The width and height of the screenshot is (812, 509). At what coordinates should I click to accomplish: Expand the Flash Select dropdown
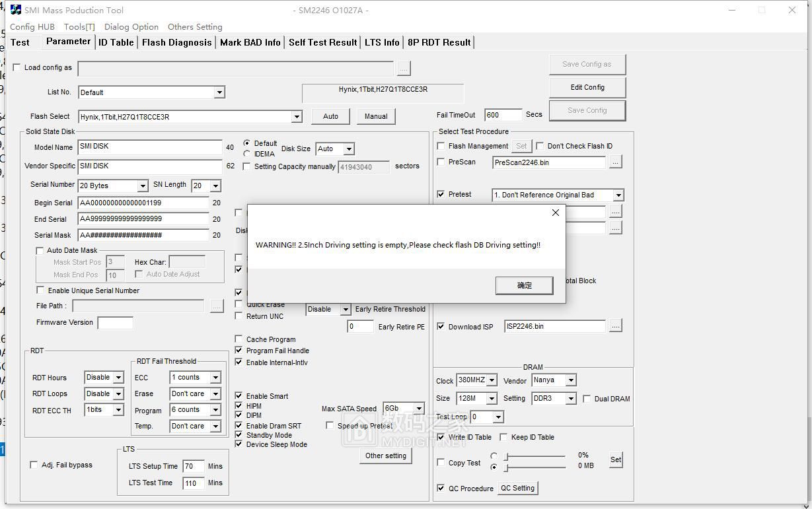[x=297, y=117]
